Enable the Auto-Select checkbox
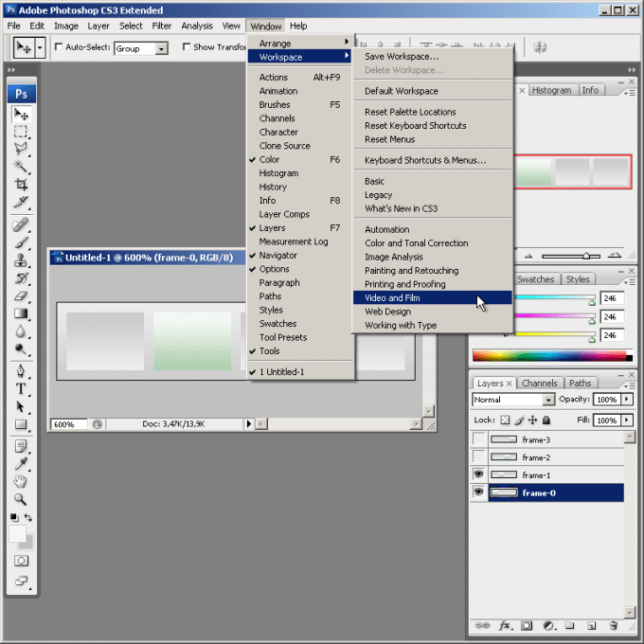 point(59,46)
